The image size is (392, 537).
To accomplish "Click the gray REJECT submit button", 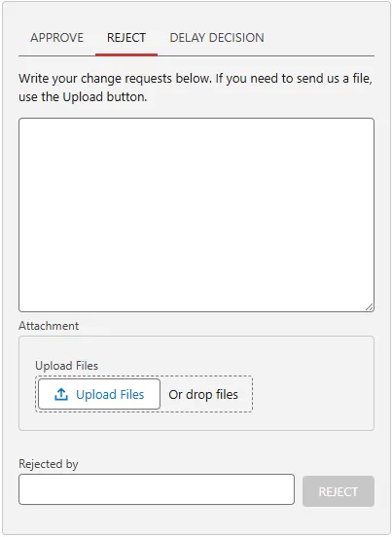I will click(x=339, y=491).
